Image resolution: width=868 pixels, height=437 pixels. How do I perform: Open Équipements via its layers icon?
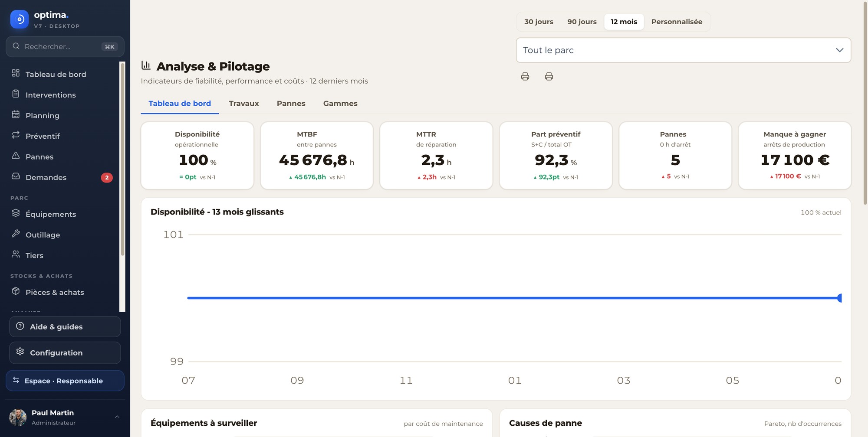coord(16,213)
